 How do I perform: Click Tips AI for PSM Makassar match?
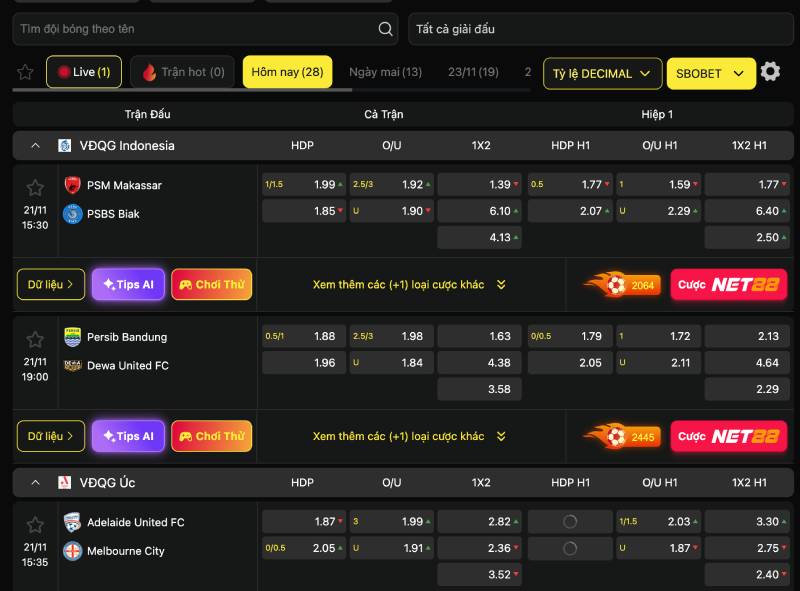click(x=128, y=285)
